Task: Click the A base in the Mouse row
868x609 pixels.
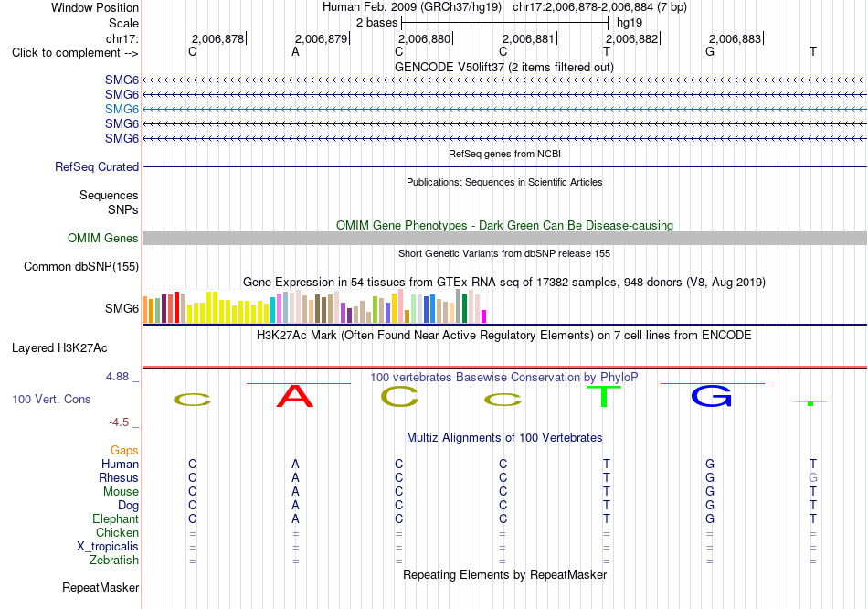Action: pos(296,492)
